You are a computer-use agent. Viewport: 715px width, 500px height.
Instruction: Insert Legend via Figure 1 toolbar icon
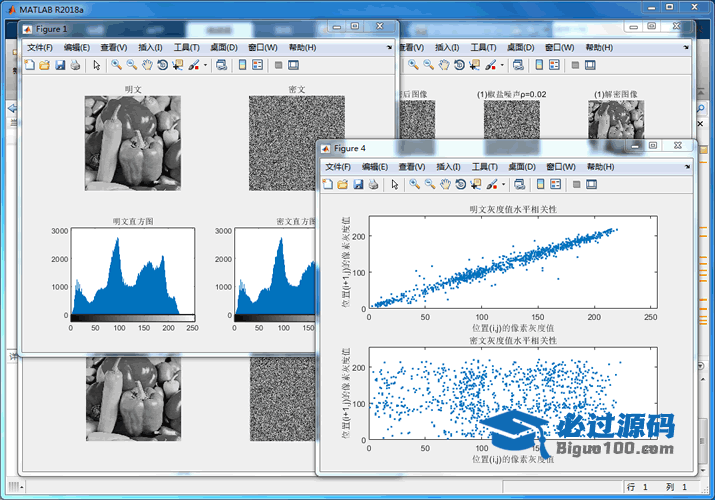pos(258,65)
